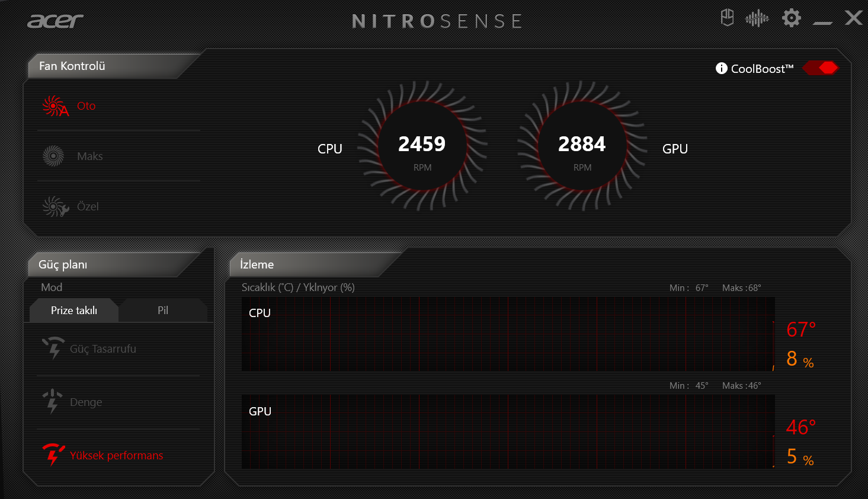Viewport: 868px width, 499px height.
Task: Open the Planet9 shield icon
Action: [727, 18]
